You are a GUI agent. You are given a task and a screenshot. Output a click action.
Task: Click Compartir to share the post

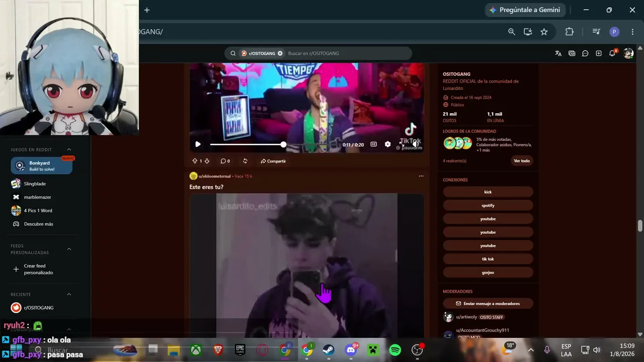point(273,161)
